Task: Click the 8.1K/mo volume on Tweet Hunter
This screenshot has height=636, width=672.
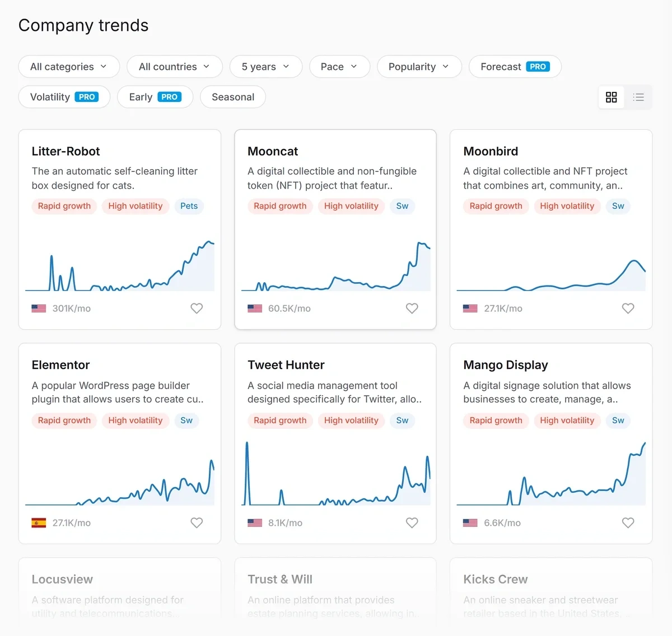Action: (x=285, y=523)
